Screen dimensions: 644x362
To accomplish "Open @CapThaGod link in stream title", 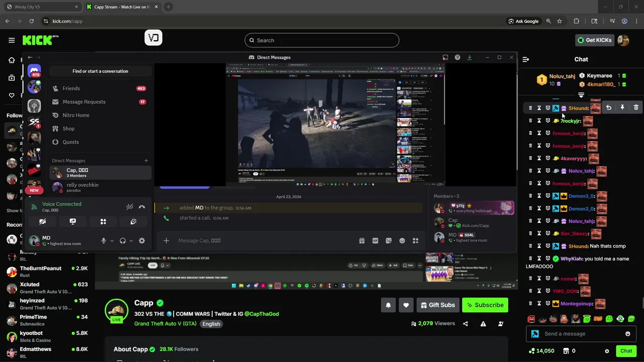I will coord(262,314).
